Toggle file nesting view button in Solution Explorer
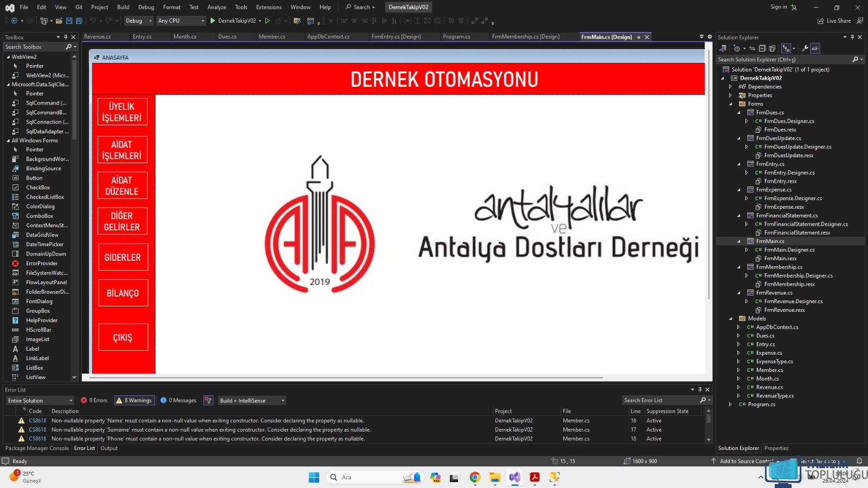868x488 pixels. [x=786, y=48]
